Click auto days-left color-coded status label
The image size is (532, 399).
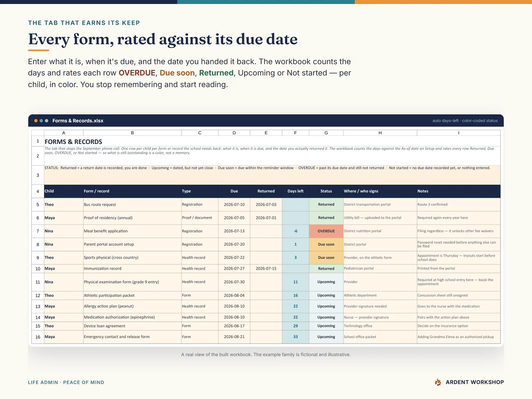465,121
